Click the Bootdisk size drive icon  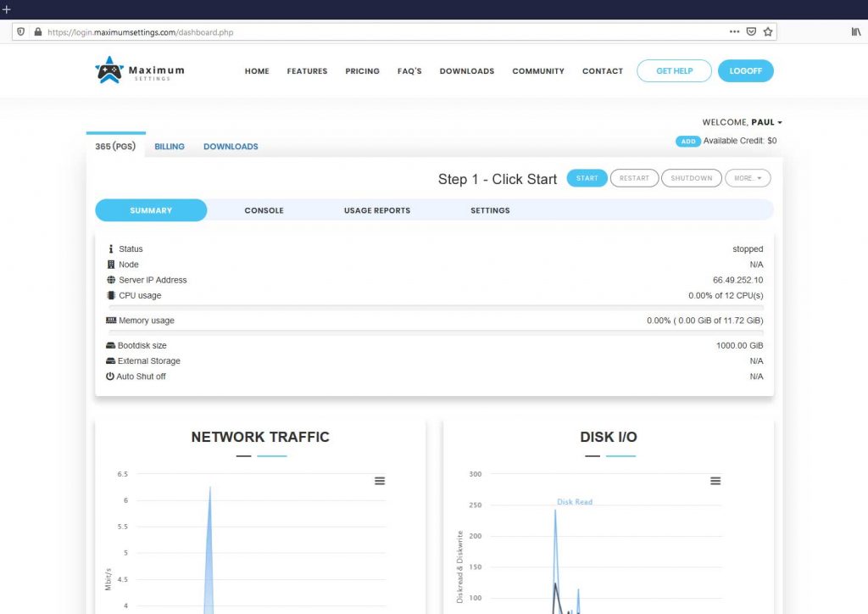pos(110,345)
